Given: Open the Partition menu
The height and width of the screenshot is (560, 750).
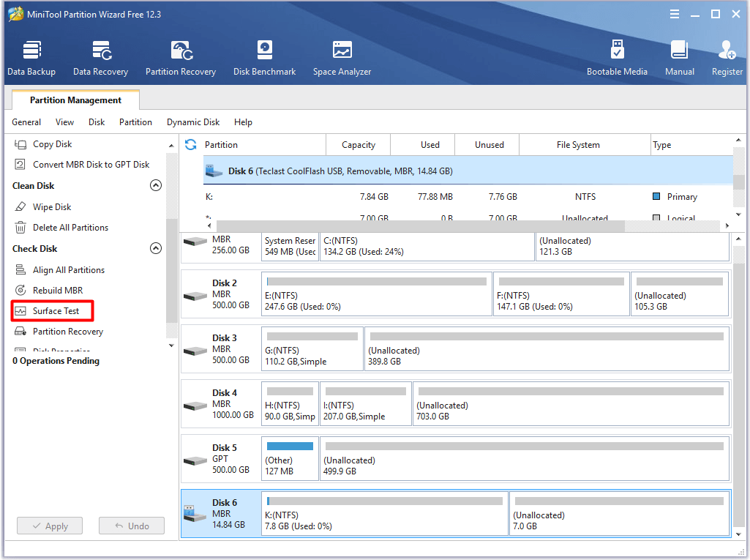Looking at the screenshot, I should [136, 122].
